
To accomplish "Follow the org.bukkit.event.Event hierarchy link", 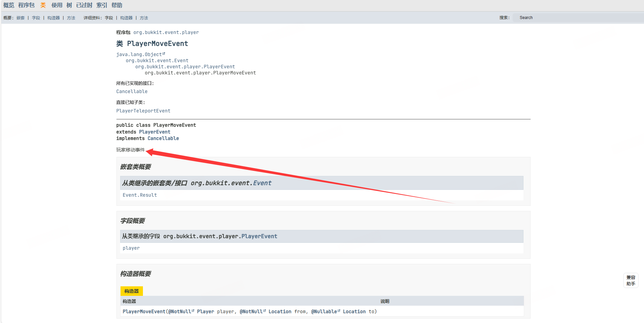I will coord(157,60).
